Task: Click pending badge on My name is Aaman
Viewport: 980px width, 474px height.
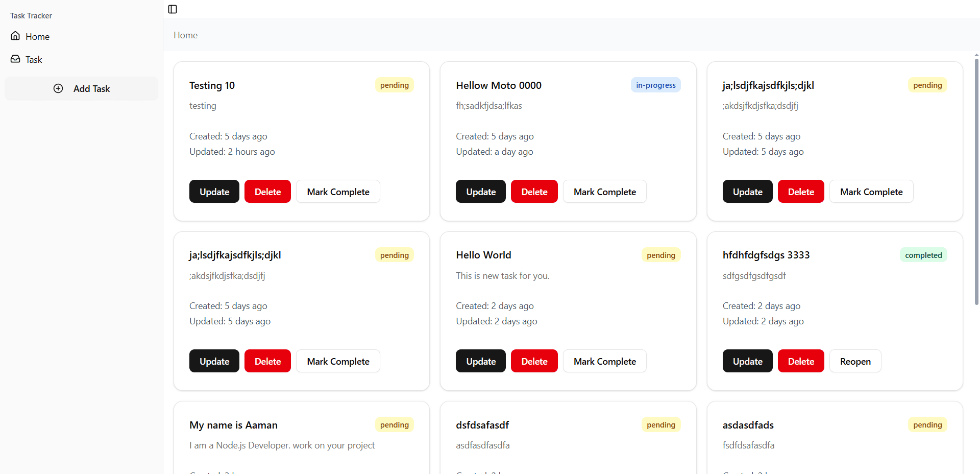Action: 395,424
